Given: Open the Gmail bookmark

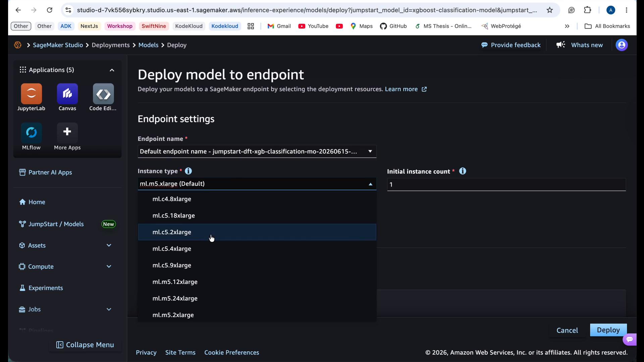Looking at the screenshot, I should (x=279, y=26).
